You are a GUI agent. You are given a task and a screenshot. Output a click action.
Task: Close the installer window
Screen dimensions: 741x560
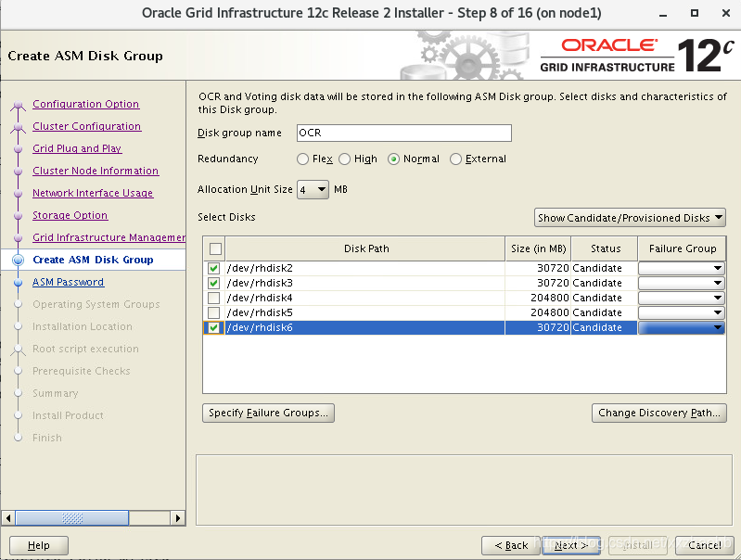click(726, 13)
